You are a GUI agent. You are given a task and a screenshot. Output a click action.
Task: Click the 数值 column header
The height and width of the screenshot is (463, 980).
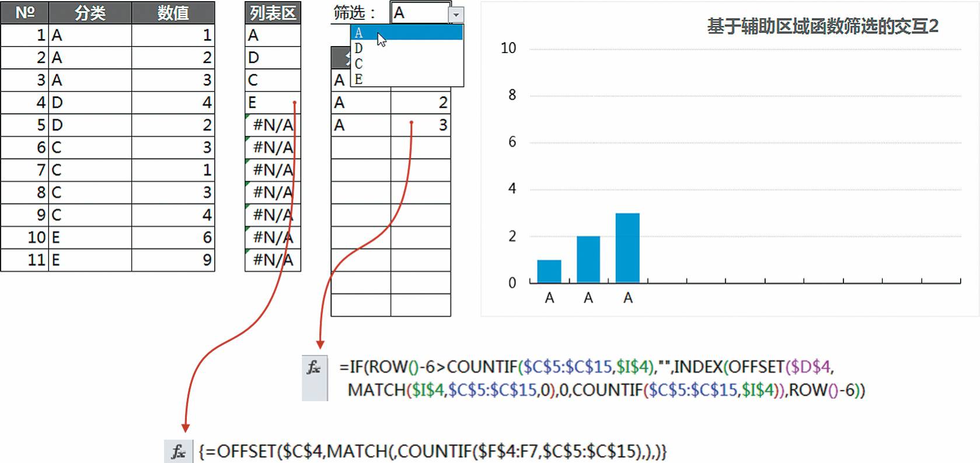click(x=173, y=13)
